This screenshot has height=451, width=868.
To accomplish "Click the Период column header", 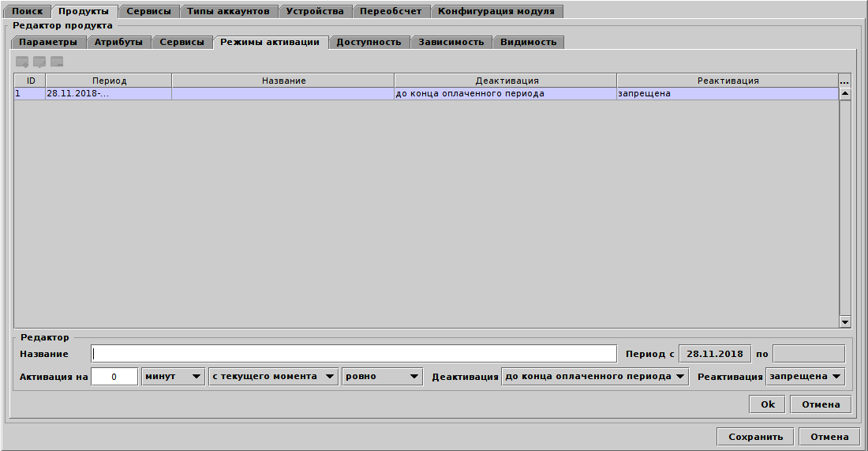I will pos(109,81).
